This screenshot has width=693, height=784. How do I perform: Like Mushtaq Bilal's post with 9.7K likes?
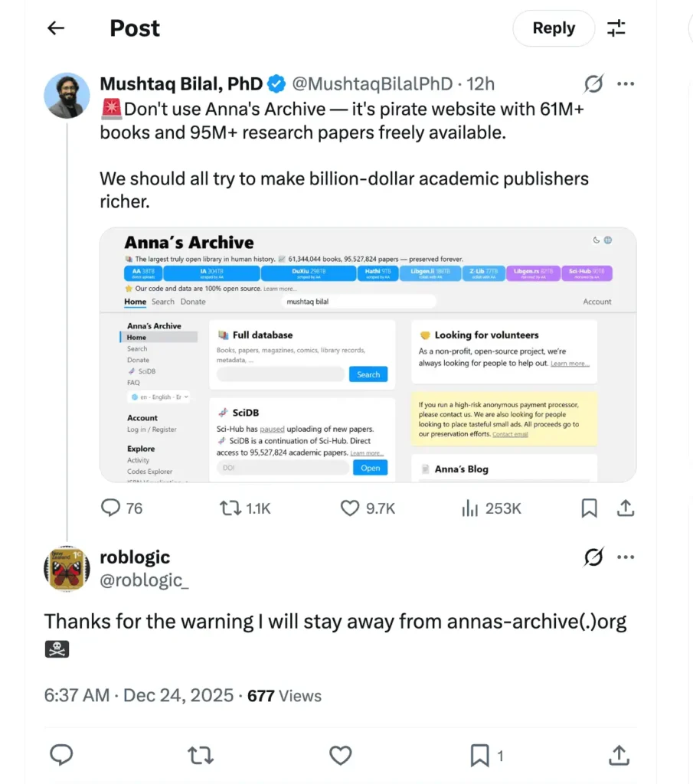368,508
